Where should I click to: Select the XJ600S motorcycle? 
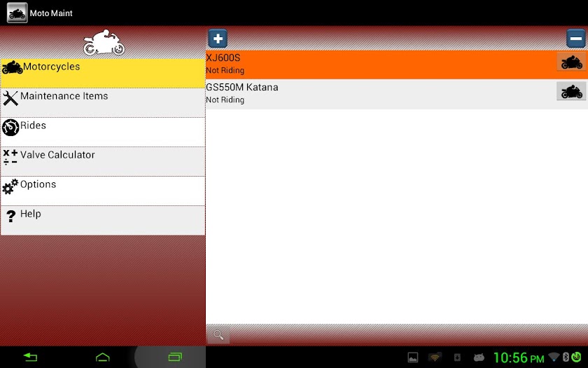pos(397,64)
